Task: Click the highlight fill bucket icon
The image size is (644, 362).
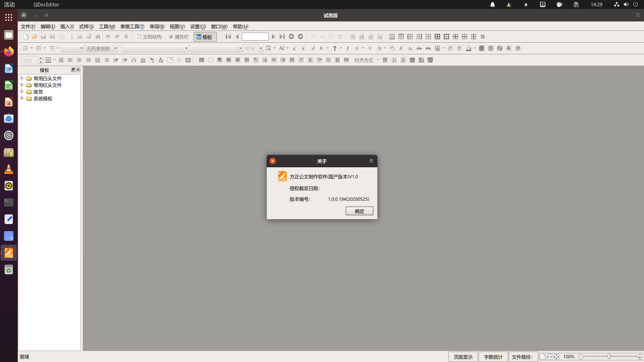Action: (469, 48)
